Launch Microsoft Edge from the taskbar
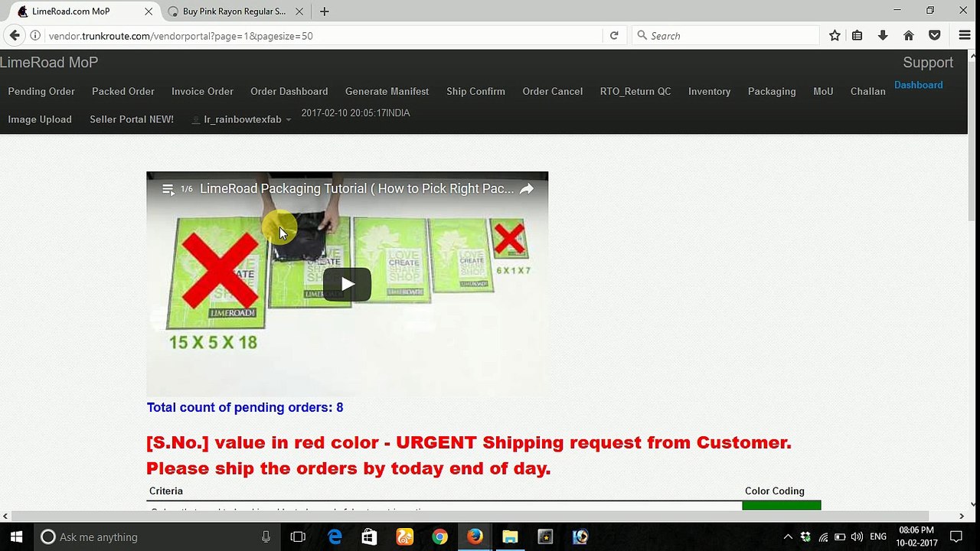The height and width of the screenshot is (551, 980). pos(335,536)
